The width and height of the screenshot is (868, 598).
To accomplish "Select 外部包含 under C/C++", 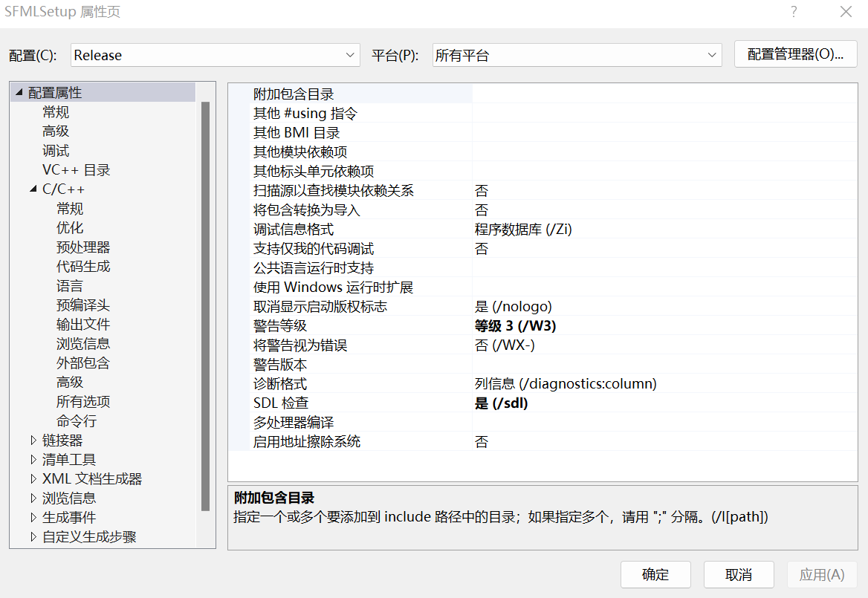I will (83, 363).
